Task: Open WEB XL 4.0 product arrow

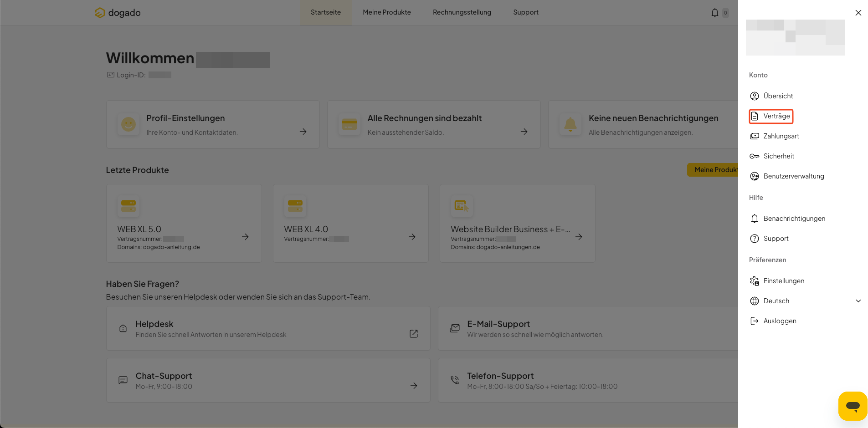Action: (x=412, y=237)
